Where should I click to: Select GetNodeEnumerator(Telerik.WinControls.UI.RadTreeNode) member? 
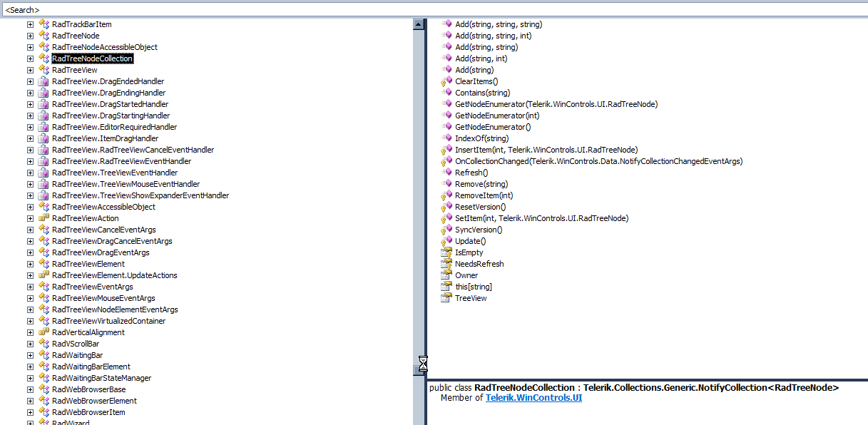click(556, 104)
